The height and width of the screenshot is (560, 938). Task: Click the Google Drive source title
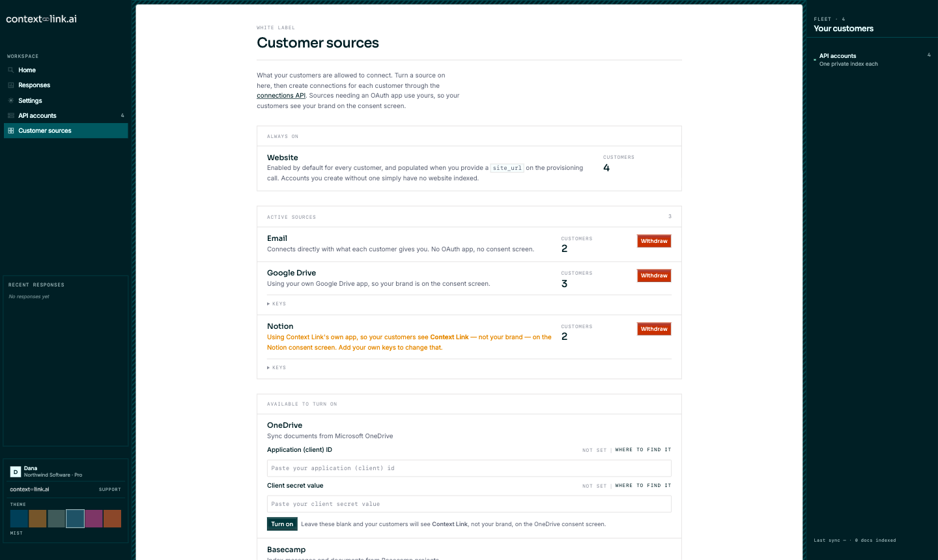[x=291, y=273]
